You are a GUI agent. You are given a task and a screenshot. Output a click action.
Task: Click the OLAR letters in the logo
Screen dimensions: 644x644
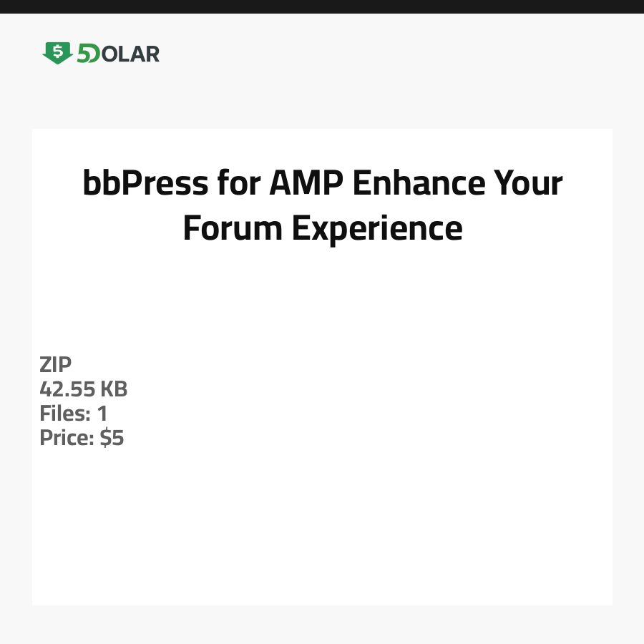[x=130, y=54]
